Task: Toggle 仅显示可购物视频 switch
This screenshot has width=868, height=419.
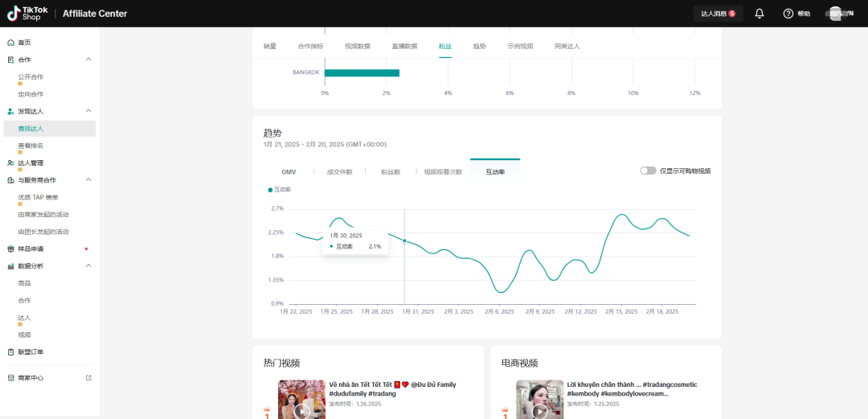Action: (648, 170)
